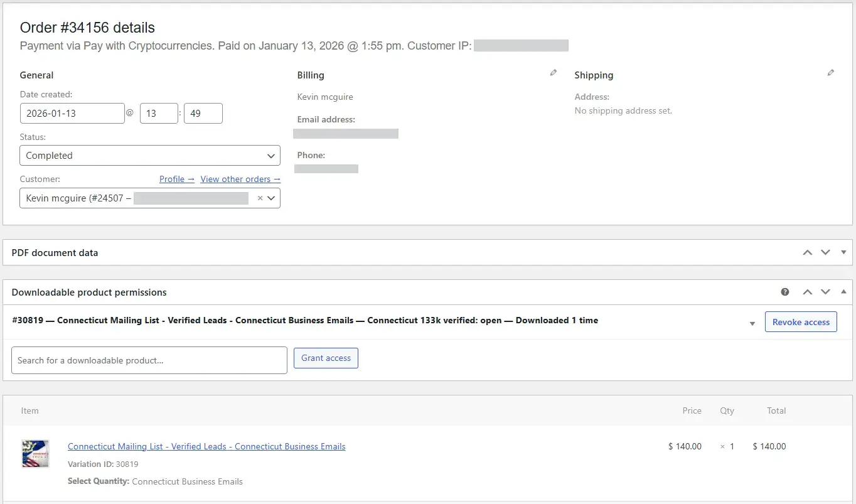856x504 pixels.
Task: Move PDF document data panel down
Action: pyautogui.click(x=826, y=252)
